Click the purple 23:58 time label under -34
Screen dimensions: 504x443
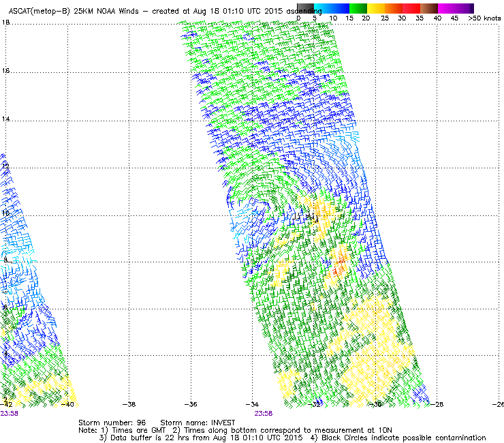pos(264,413)
